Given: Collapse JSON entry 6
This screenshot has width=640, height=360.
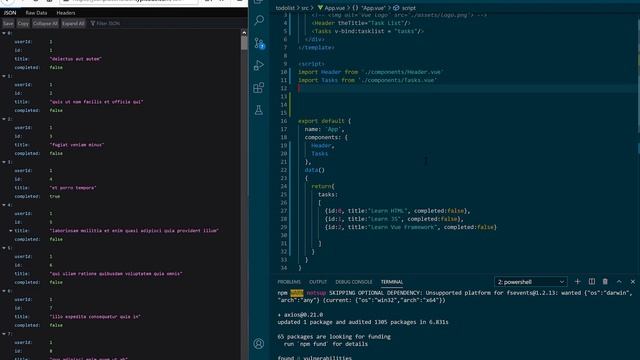Looking at the screenshot, I should tap(4, 291).
